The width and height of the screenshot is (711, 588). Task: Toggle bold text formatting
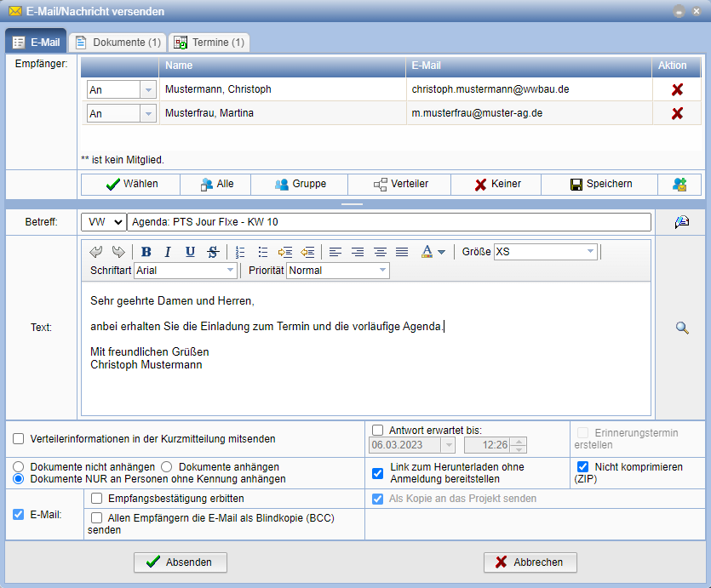click(146, 252)
